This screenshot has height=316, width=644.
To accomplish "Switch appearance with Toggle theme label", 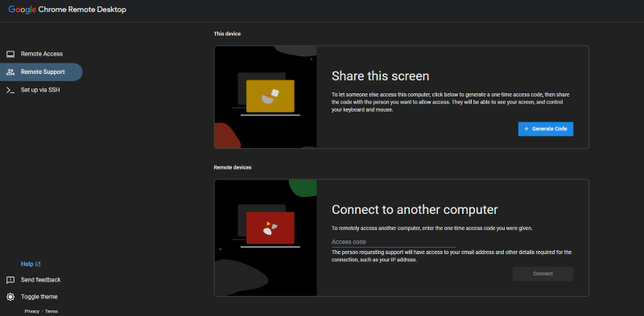I will [x=39, y=297].
